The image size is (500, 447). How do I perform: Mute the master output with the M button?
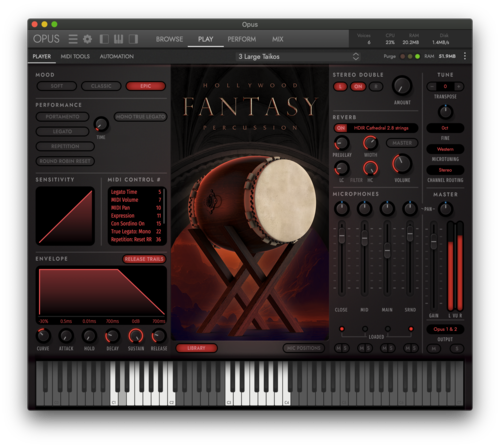pyautogui.click(x=434, y=349)
